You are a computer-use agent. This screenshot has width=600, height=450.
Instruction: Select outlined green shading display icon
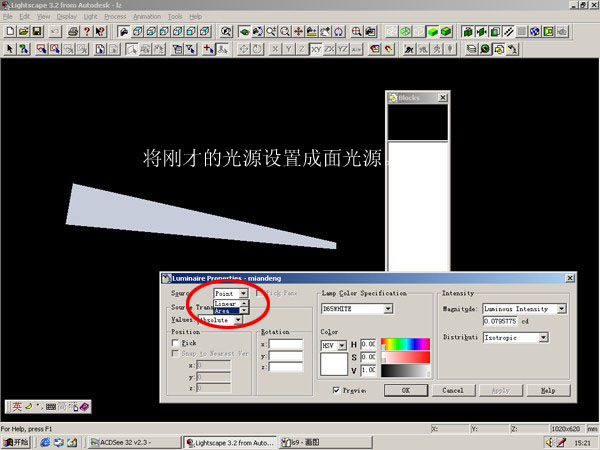pyautogui.click(x=446, y=31)
